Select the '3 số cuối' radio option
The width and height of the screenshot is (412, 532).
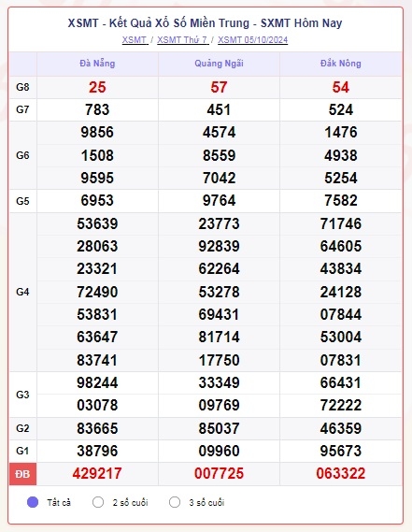pos(175,502)
